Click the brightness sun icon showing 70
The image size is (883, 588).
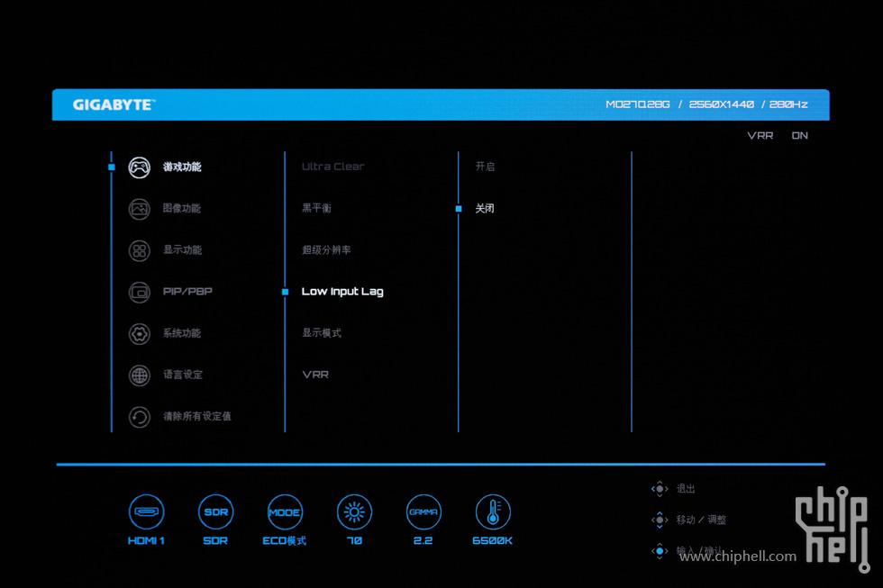point(354,511)
